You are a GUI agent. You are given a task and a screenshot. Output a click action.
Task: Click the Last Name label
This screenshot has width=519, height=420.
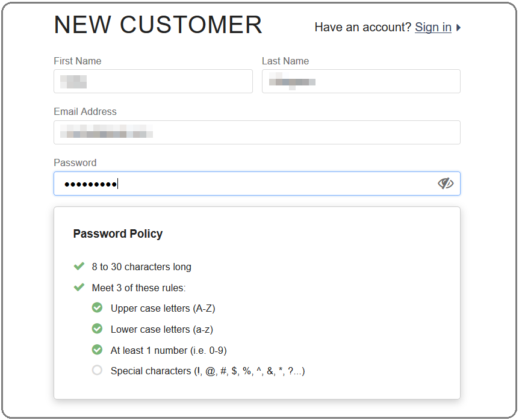(285, 61)
